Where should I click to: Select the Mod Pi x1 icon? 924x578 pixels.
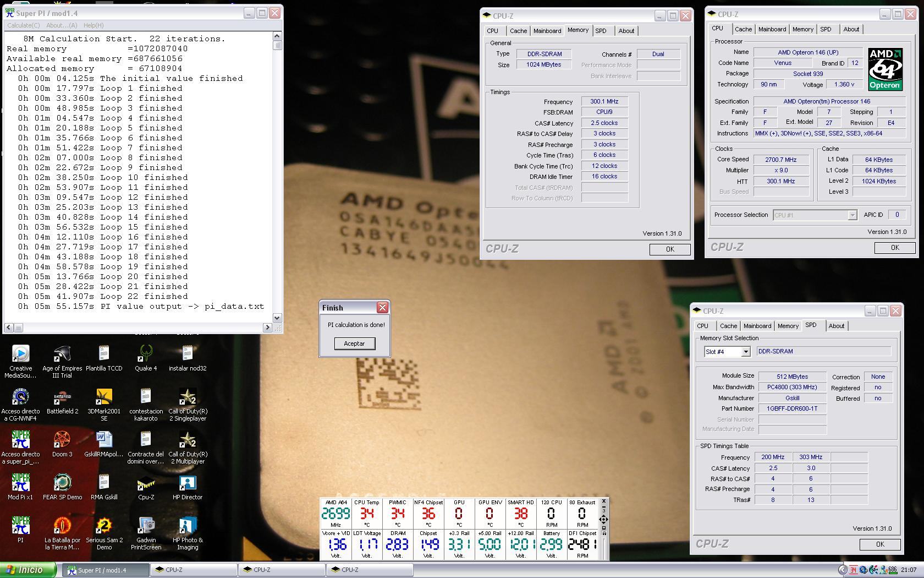click(20, 482)
